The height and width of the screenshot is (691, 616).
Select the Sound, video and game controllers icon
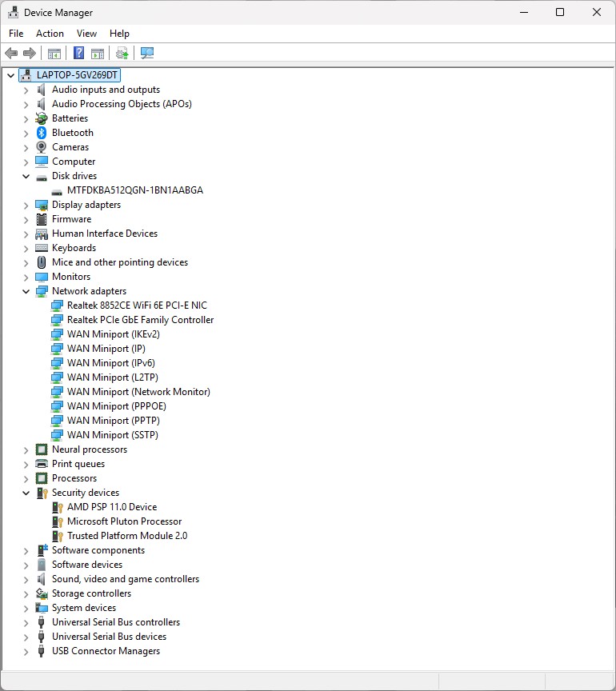(x=42, y=579)
